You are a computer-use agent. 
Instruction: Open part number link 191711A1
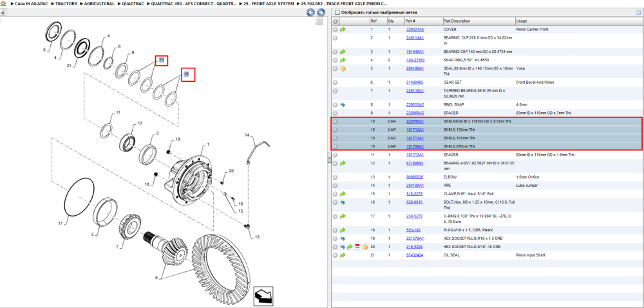pos(415,138)
